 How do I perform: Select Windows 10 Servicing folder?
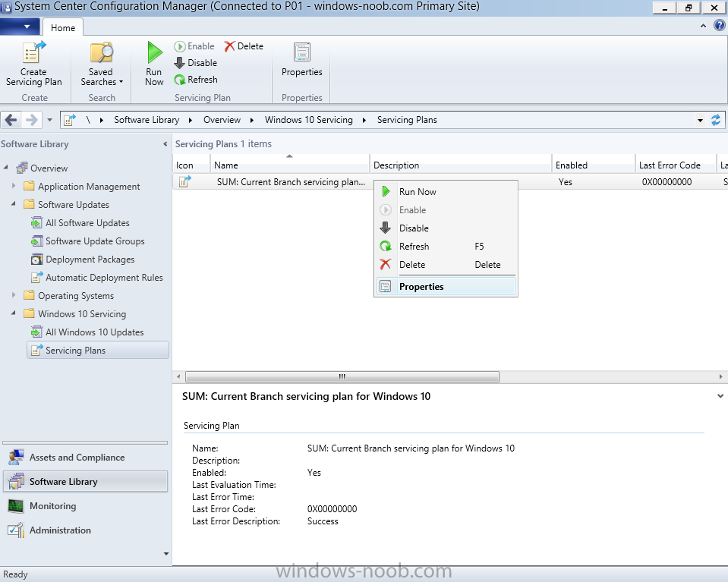click(74, 313)
